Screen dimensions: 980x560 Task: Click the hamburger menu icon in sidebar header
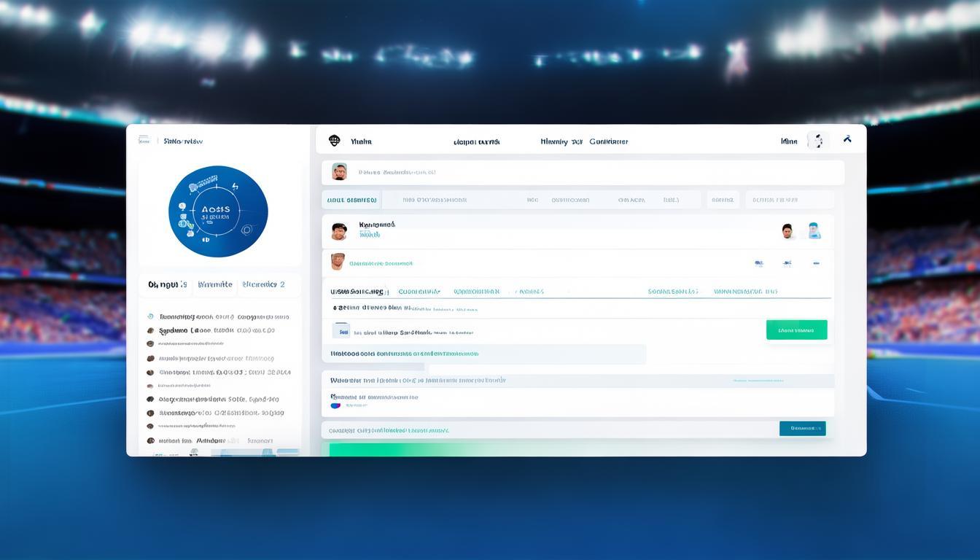[x=144, y=140]
